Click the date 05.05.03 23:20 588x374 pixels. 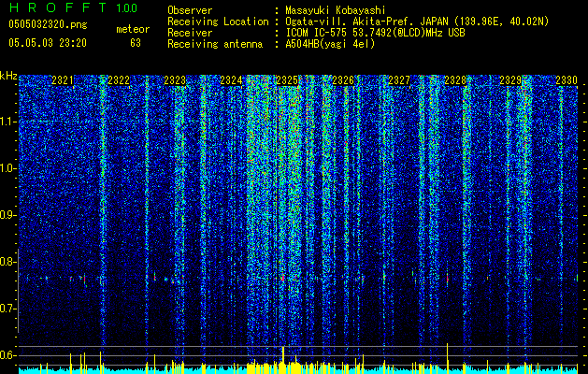click(x=48, y=42)
